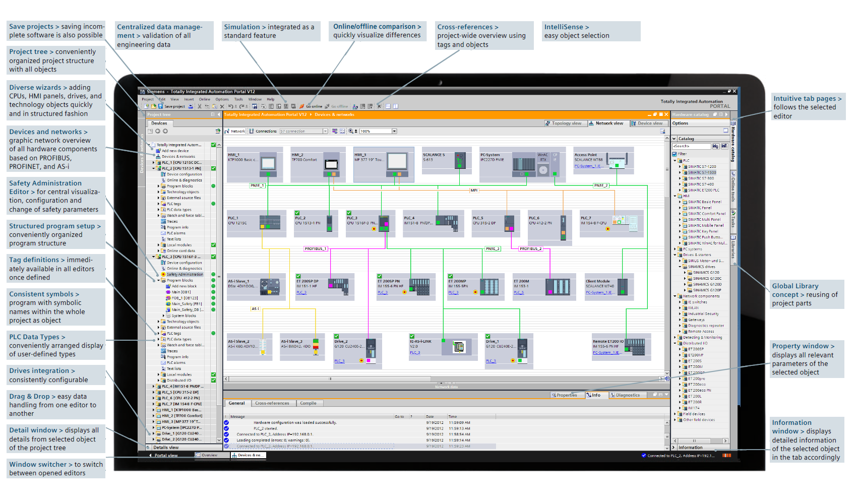This screenshot has height=504, width=857.
Task: Toggle the ET 200SP PN checkbox
Action: 380,276
